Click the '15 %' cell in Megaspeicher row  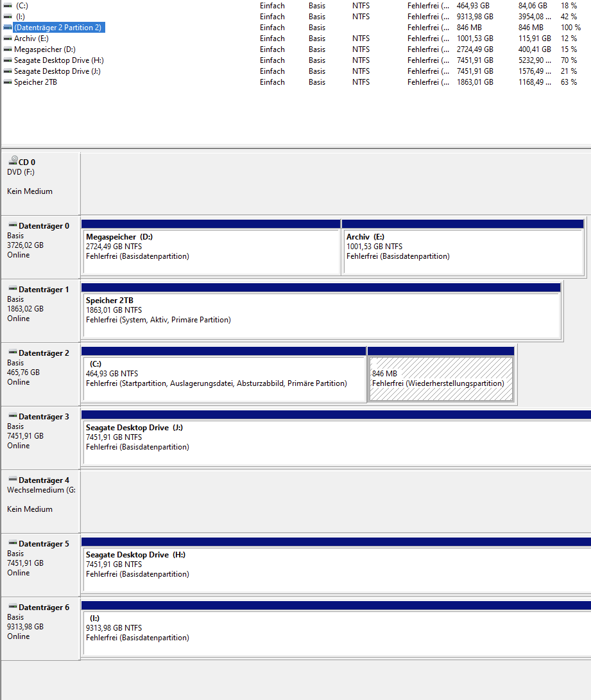569,49
